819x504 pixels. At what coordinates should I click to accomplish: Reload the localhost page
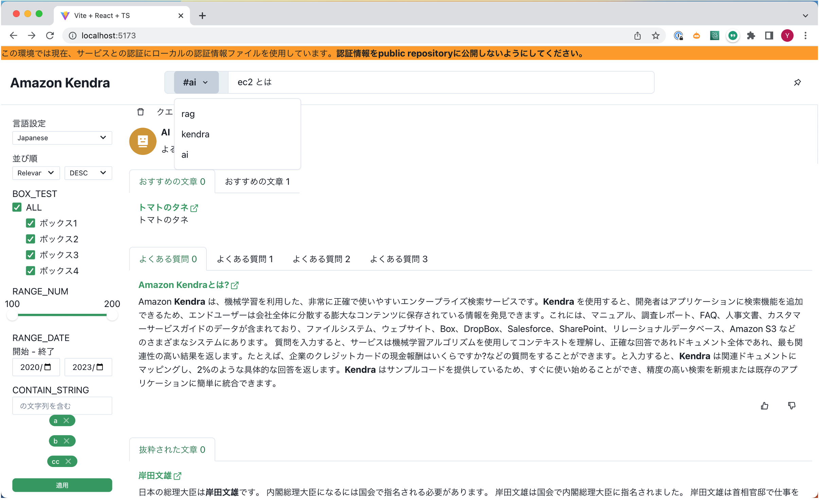click(50, 36)
